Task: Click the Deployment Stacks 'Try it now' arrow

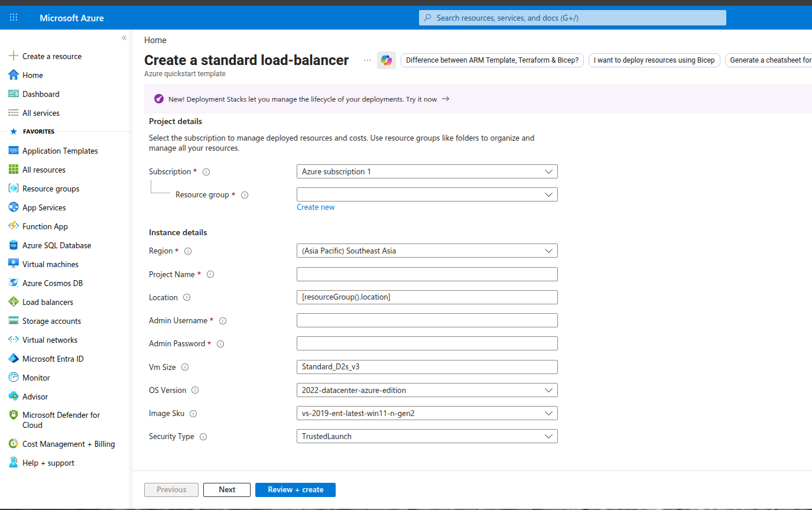Action: pyautogui.click(x=446, y=99)
